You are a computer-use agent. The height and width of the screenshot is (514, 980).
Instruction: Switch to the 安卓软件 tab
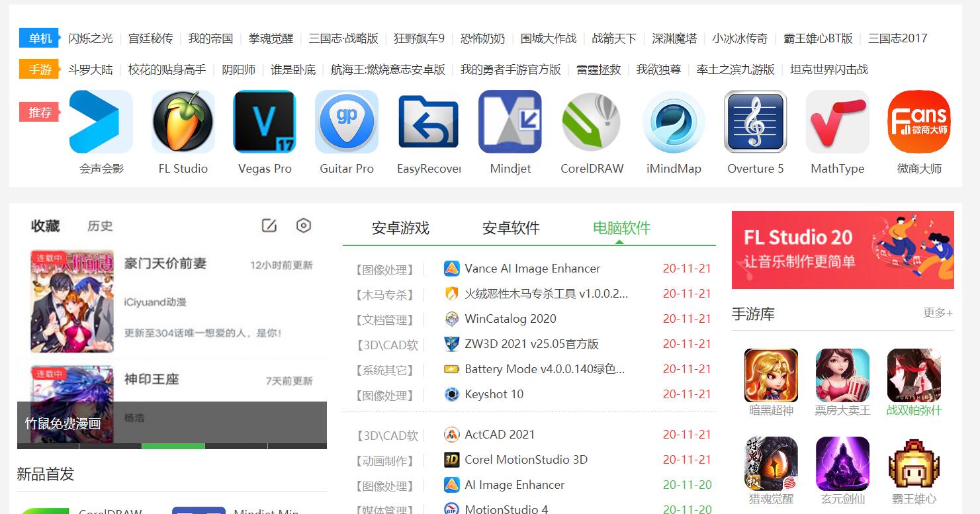point(511,228)
